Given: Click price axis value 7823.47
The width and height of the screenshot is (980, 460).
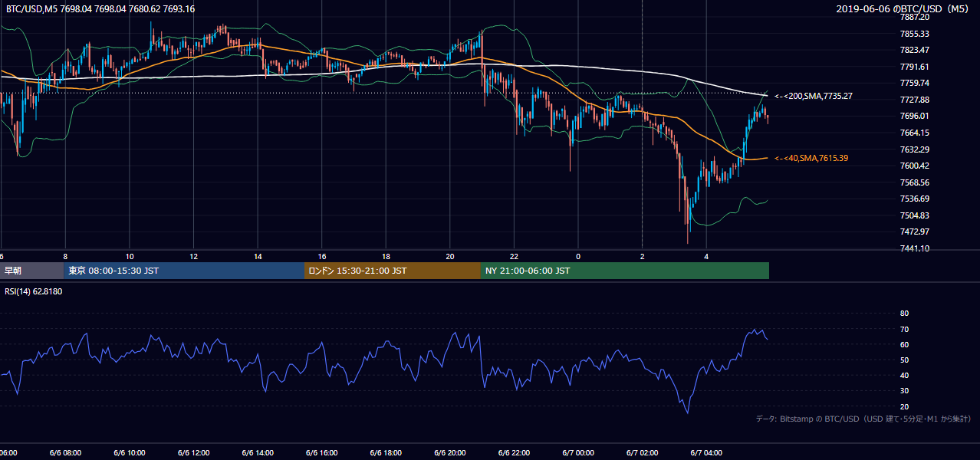Looking at the screenshot, I should (x=915, y=50).
